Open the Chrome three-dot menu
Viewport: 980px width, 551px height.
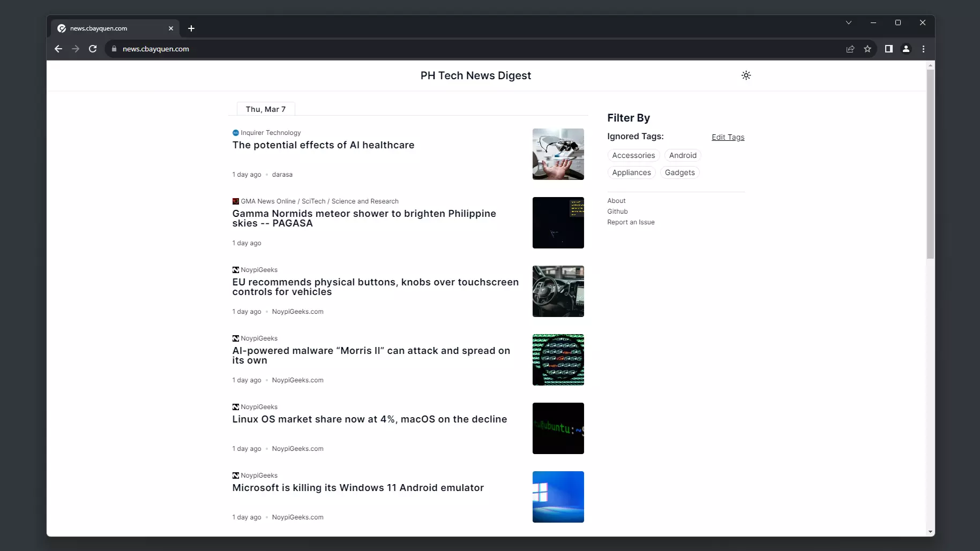click(923, 49)
